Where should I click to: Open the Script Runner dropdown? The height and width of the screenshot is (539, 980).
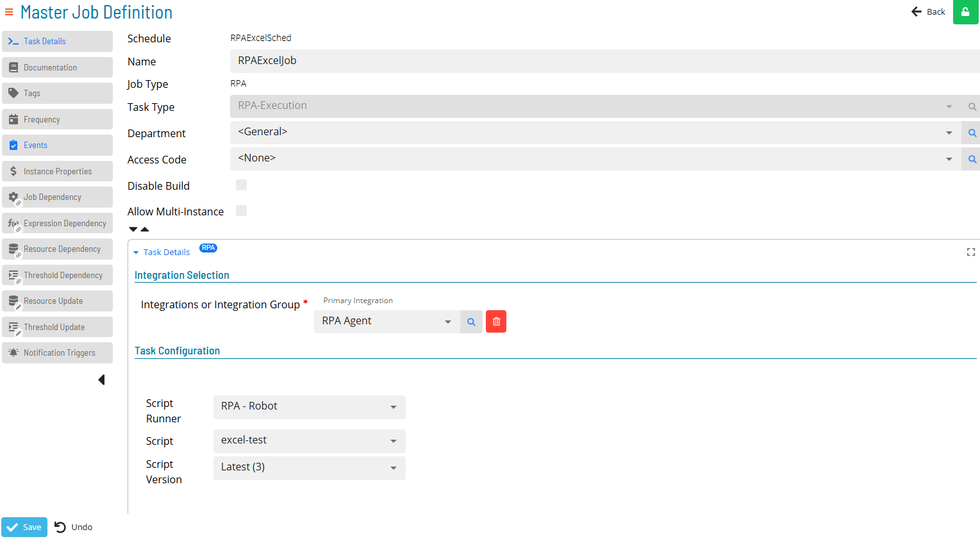(309, 407)
